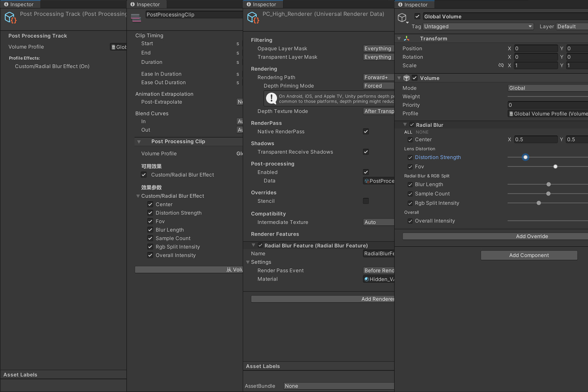The image size is (588, 392).
Task: Click the Global Volume name field
Action: (x=505, y=17)
